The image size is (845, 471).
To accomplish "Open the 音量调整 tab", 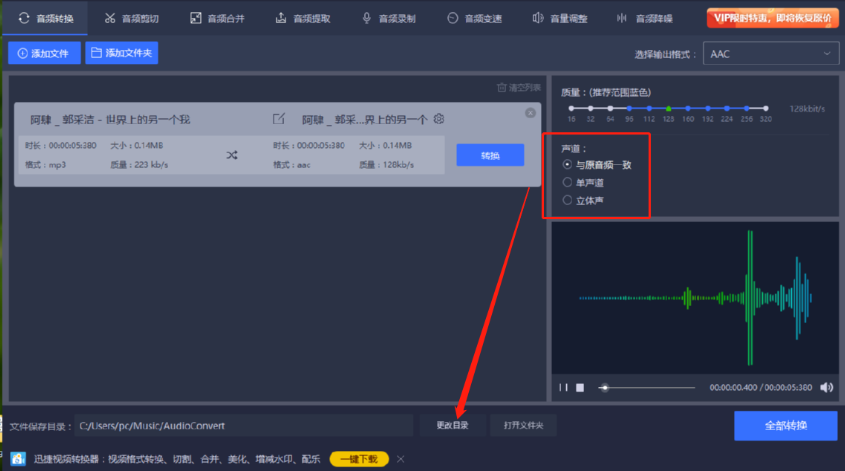I will tap(560, 18).
